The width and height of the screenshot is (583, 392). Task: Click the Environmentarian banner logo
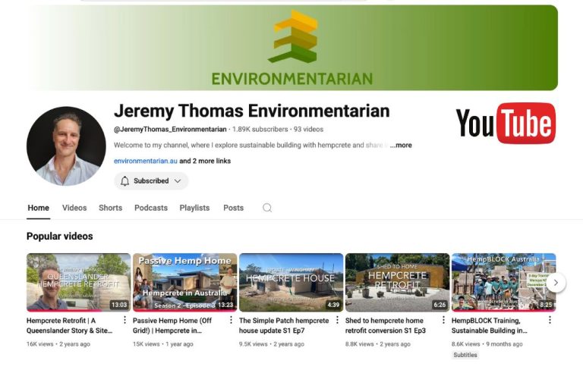tap(292, 49)
